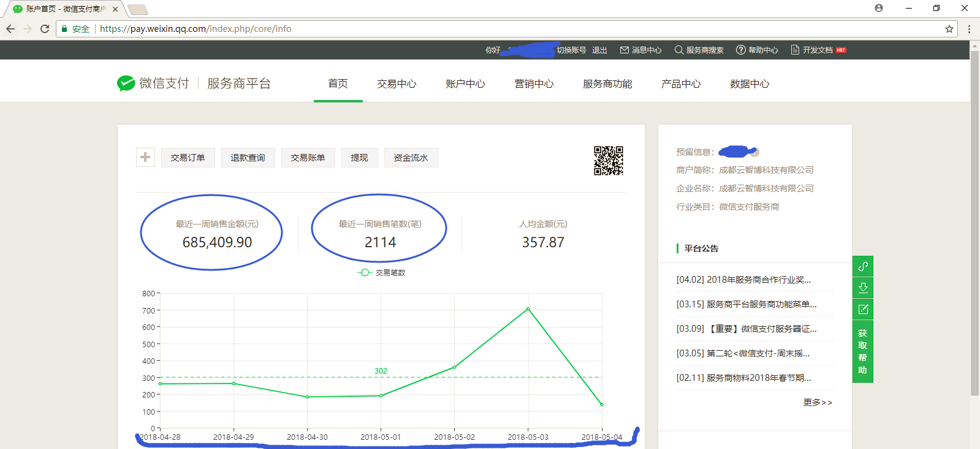980x449 pixels.
Task: Open the 服务商功能 navigation tab
Action: coord(607,84)
